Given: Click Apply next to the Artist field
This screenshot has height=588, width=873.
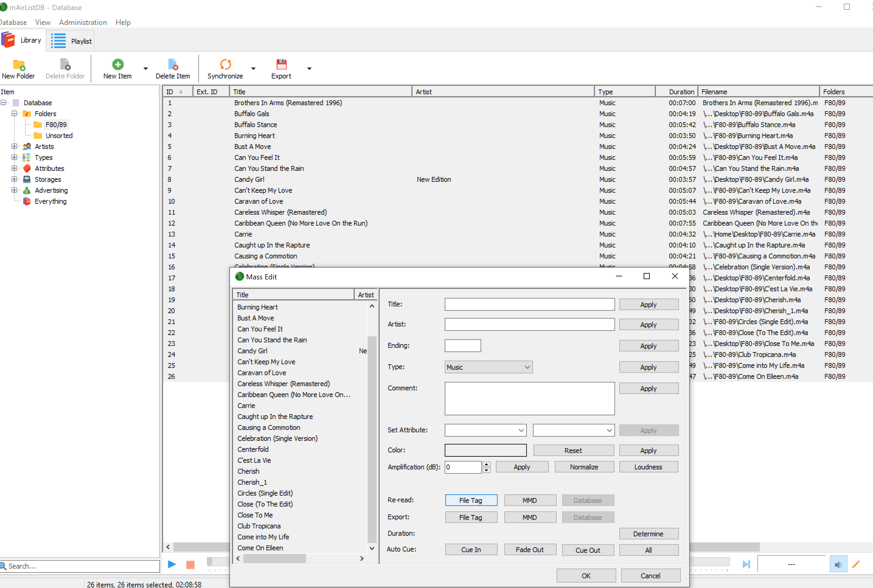Looking at the screenshot, I should pyautogui.click(x=649, y=325).
